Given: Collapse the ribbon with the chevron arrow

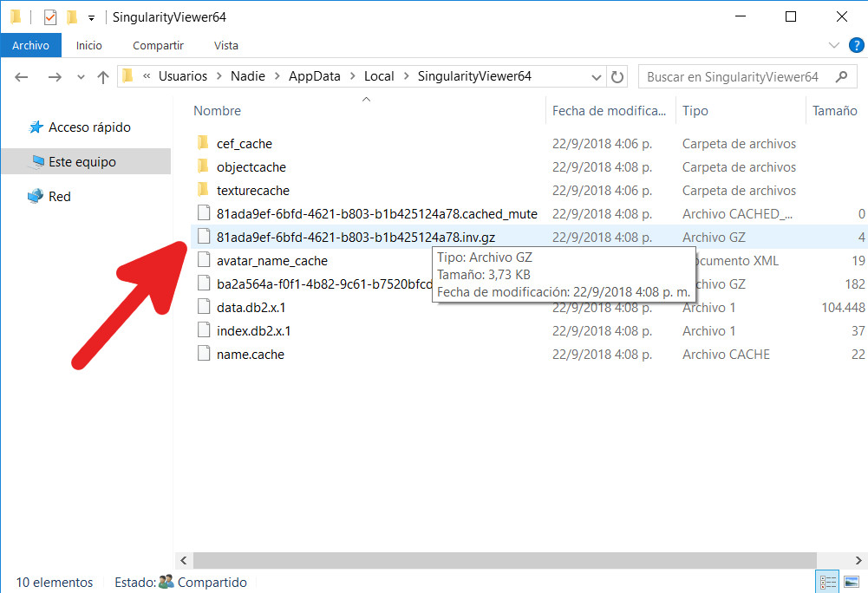Looking at the screenshot, I should click(833, 45).
